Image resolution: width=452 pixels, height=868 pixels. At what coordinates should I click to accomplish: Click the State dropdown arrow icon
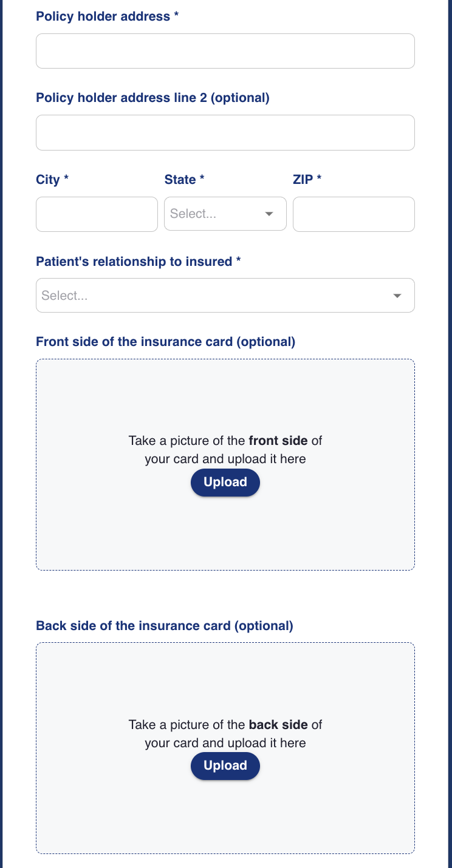click(x=269, y=214)
